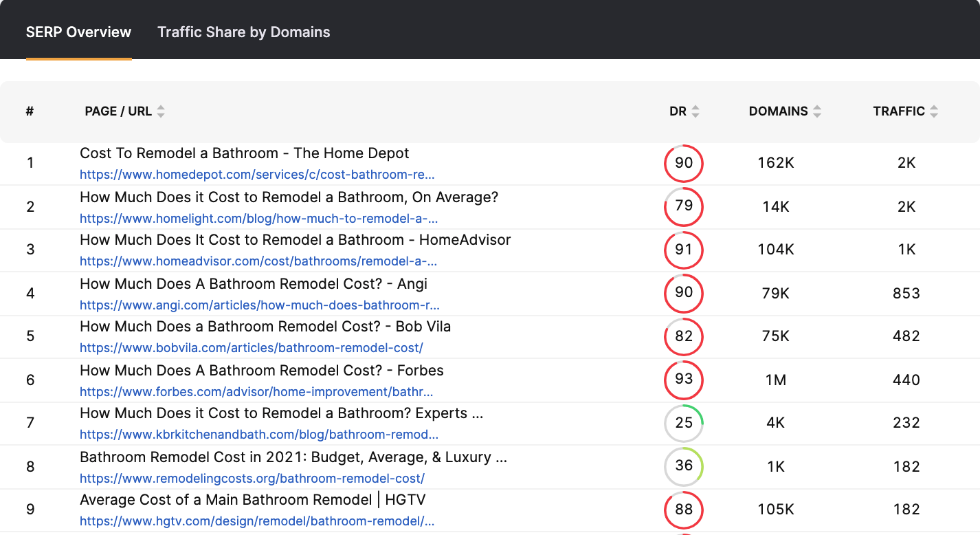Open the homeadvisor.com cost URL
Viewport: 980px width, 535px height.
tap(258, 261)
